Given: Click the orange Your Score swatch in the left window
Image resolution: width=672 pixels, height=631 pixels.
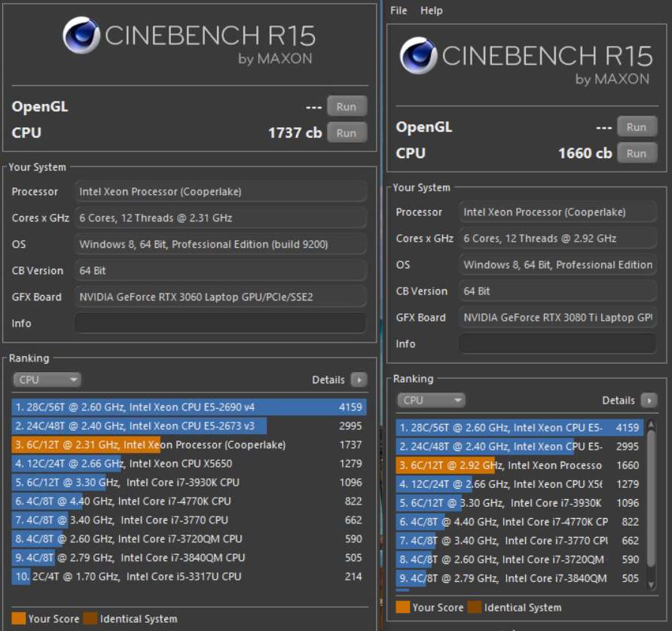Looking at the screenshot, I should (x=19, y=619).
